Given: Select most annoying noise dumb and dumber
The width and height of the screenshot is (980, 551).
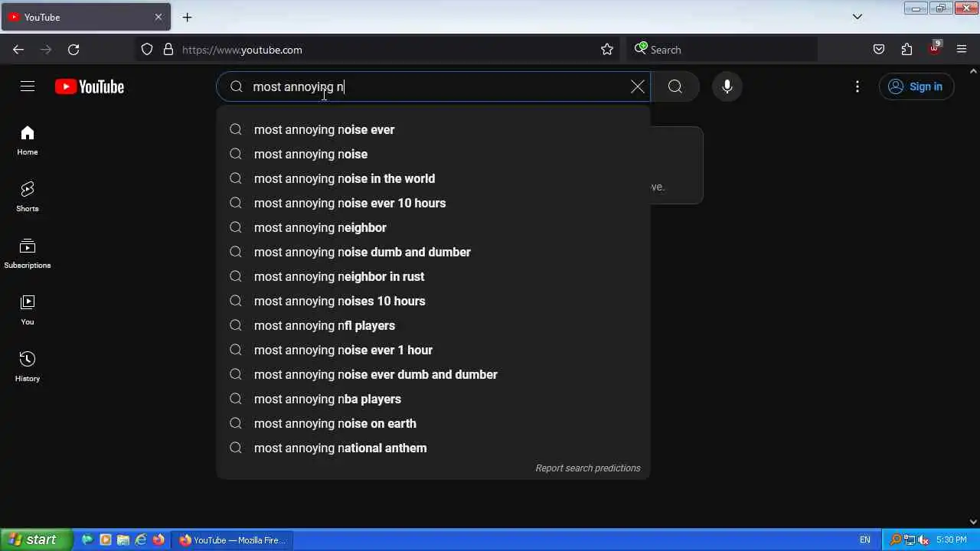Looking at the screenshot, I should pyautogui.click(x=433, y=252).
